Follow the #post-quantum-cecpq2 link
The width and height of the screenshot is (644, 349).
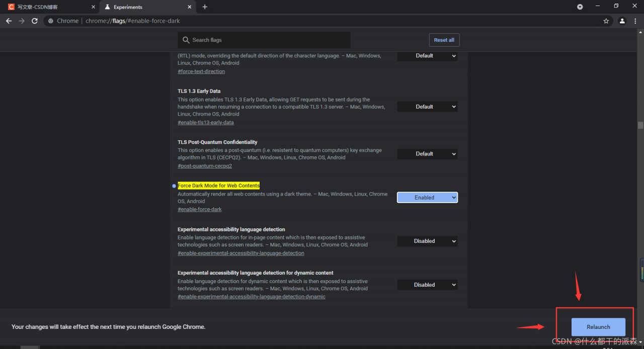point(205,166)
